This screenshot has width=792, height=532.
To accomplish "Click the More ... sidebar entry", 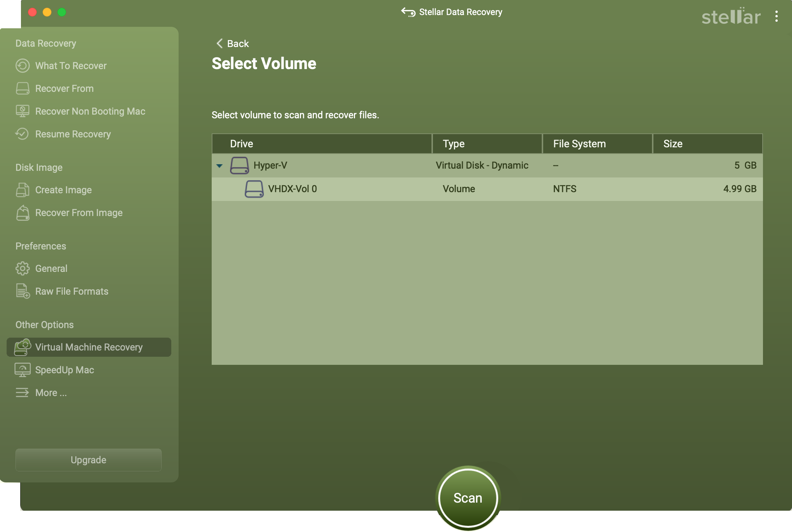I will click(x=51, y=393).
